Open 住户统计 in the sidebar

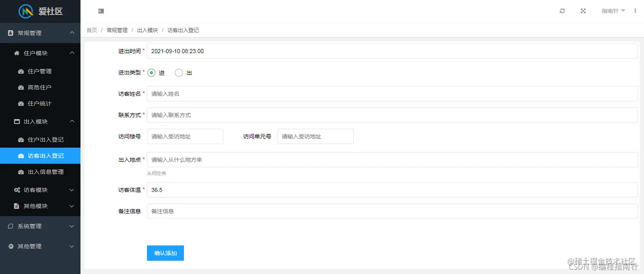click(x=40, y=104)
